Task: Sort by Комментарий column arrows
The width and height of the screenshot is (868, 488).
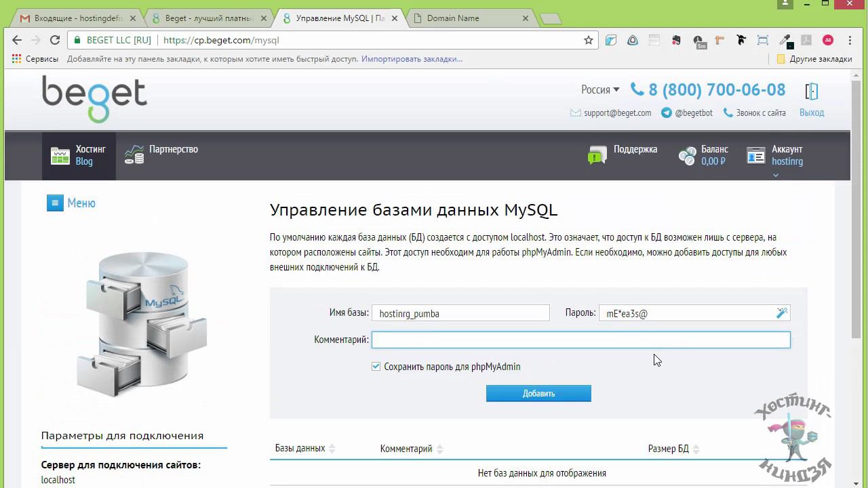Action: coord(439,449)
